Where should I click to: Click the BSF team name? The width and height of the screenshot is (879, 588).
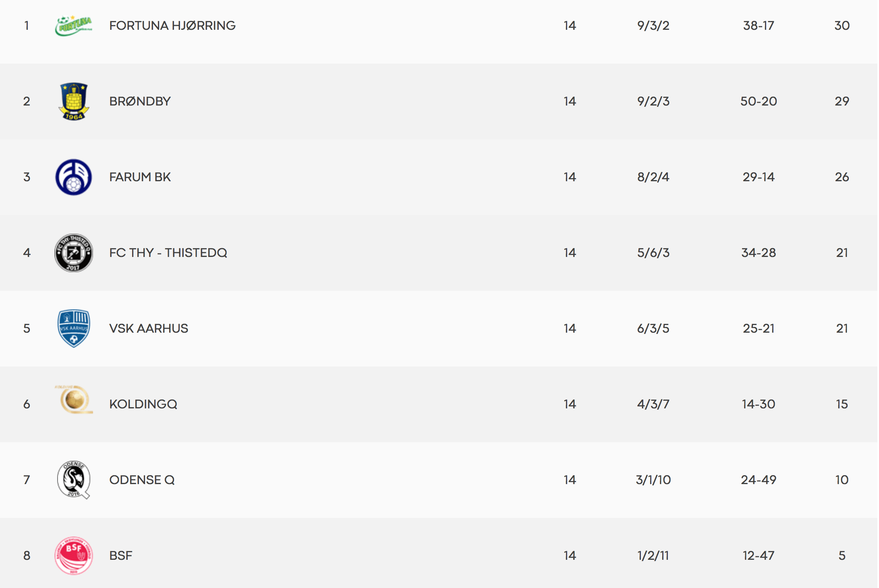coord(121,556)
